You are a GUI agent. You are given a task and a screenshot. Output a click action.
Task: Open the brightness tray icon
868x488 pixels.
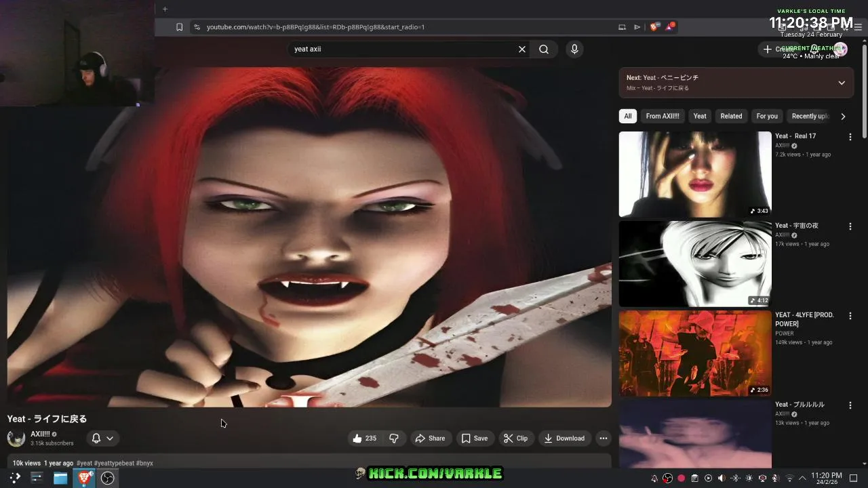click(x=749, y=479)
